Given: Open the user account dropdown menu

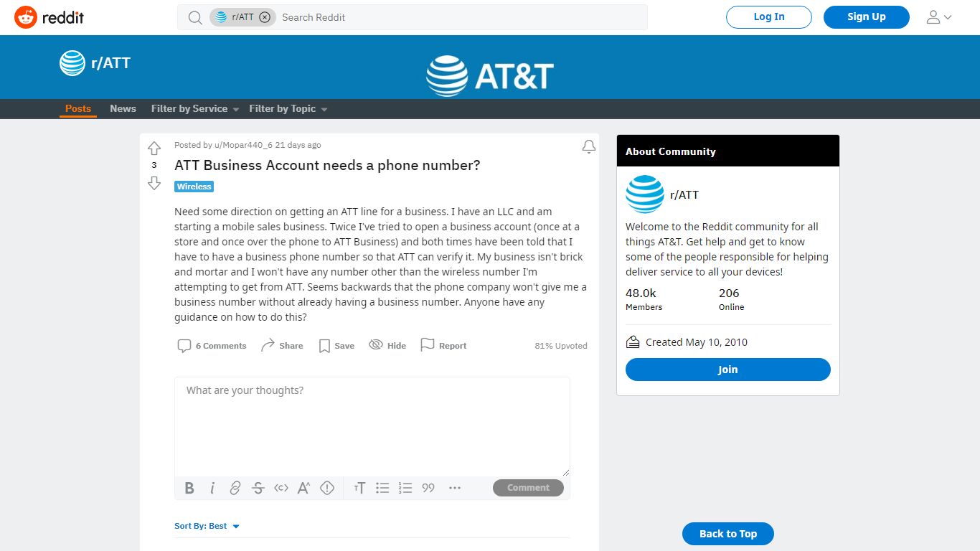Looking at the screenshot, I should click(939, 17).
